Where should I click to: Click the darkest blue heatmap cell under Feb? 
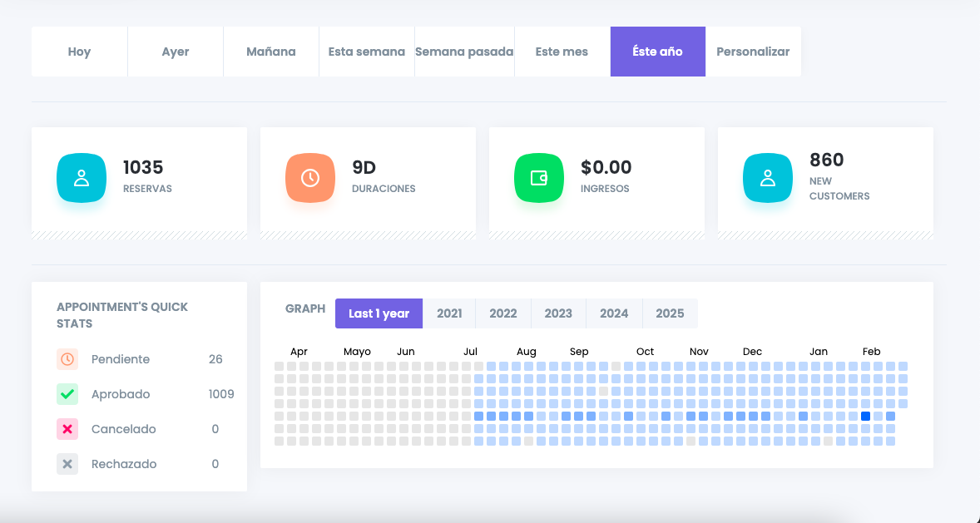[x=865, y=416]
